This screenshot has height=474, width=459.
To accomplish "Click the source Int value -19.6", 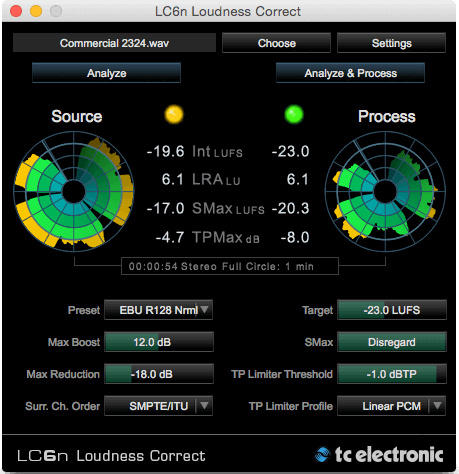I will point(165,151).
